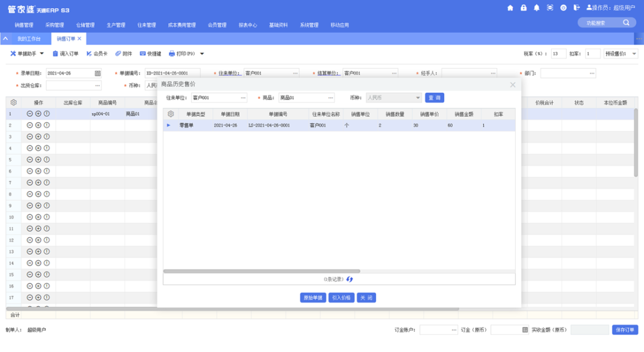
Task: Click the home icon in top header
Action: 510,8
